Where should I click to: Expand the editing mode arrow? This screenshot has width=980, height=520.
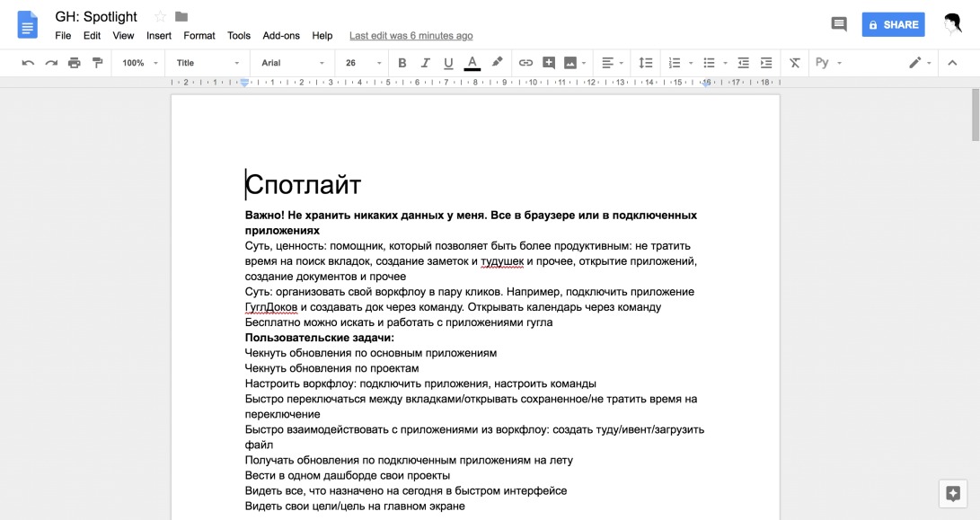click(929, 63)
